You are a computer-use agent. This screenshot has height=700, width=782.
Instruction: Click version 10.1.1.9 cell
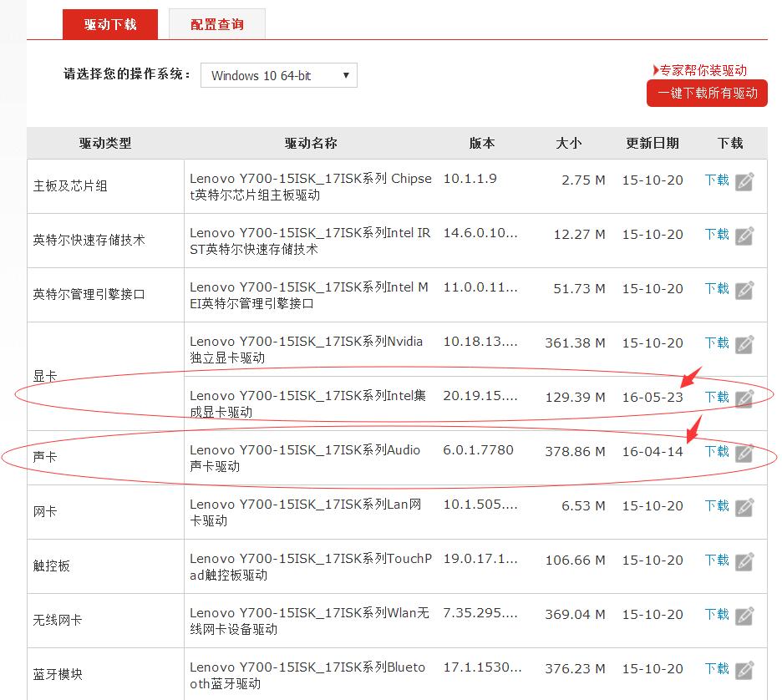(470, 179)
